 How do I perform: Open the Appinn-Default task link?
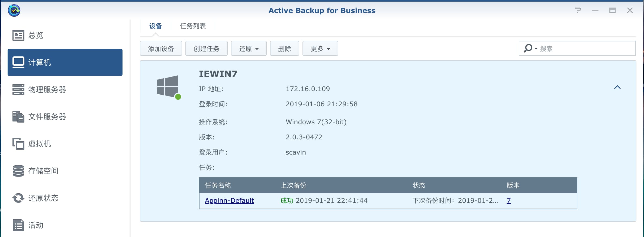coord(229,201)
